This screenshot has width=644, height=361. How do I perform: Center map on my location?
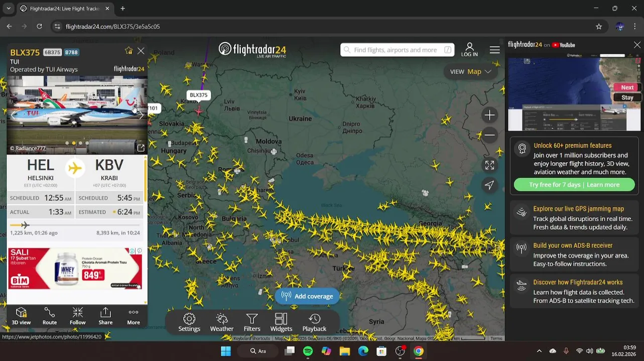coord(489,185)
